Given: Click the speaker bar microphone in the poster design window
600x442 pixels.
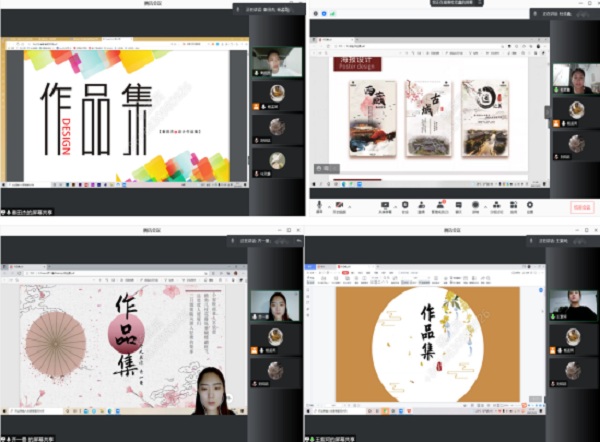Looking at the screenshot, I should pyautogui.click(x=535, y=14).
